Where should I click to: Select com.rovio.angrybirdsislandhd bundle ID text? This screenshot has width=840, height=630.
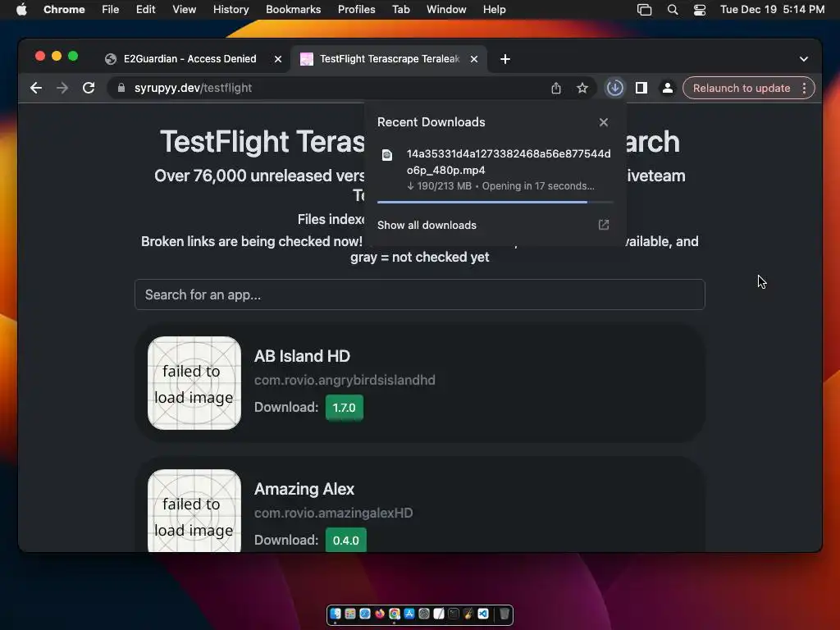click(345, 381)
